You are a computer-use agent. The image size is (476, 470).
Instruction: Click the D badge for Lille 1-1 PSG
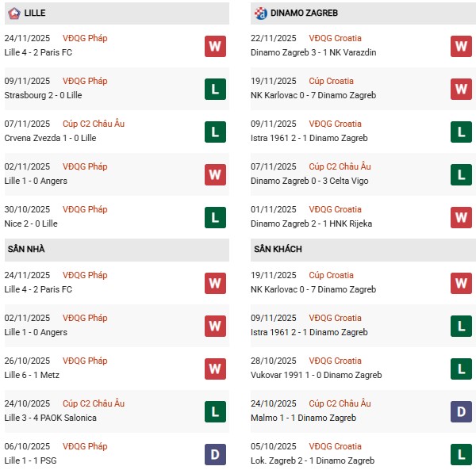tap(214, 454)
